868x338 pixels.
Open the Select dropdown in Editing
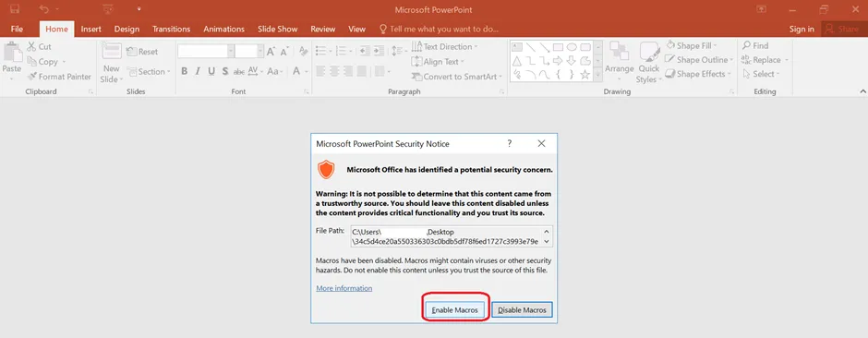(761, 74)
